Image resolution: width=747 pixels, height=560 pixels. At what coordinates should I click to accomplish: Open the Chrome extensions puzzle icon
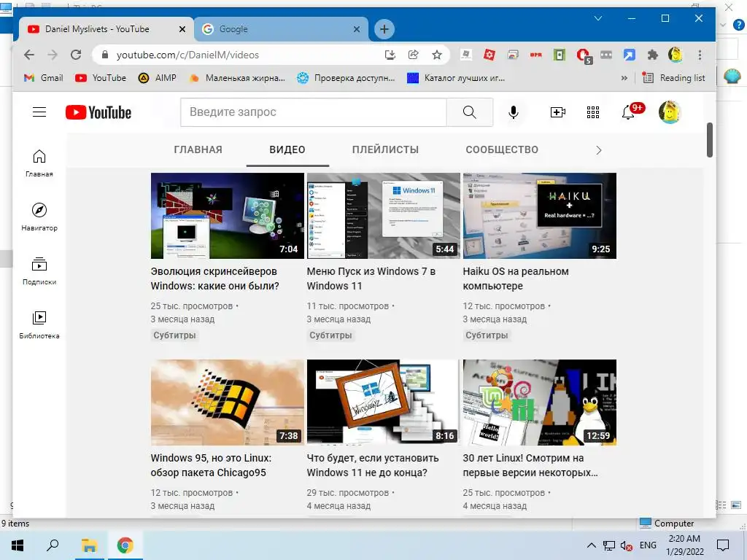tap(653, 55)
